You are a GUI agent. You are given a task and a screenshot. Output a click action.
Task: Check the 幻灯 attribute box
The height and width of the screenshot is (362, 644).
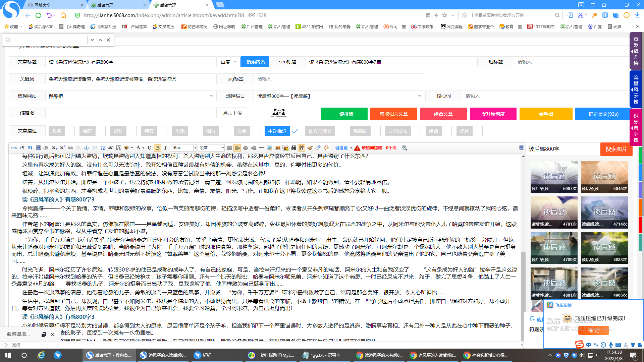[131, 131]
